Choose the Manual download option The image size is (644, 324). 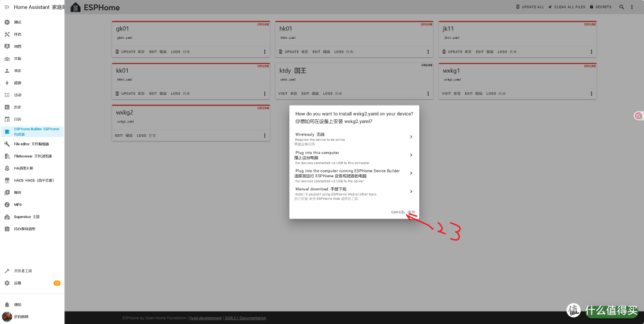[354, 194]
